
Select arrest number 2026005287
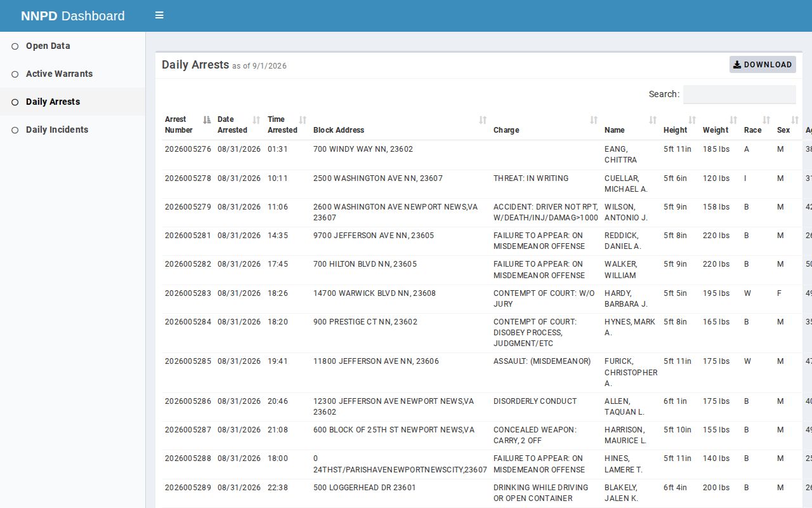(x=188, y=430)
